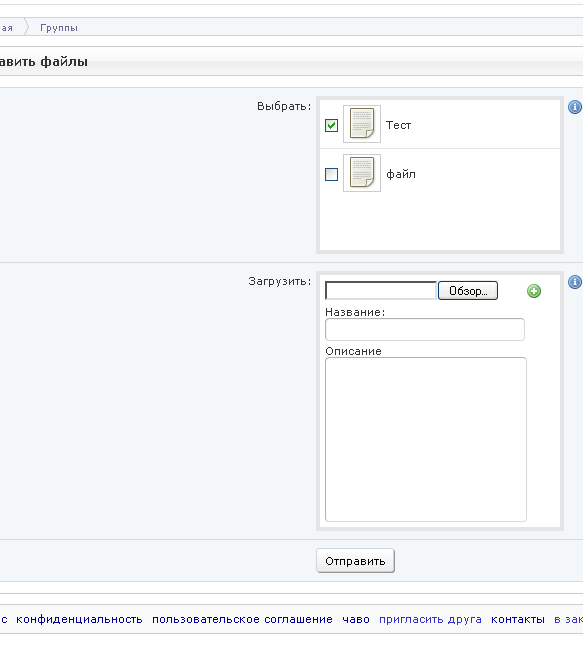The image size is (583, 654).
Task: Click the файл document icon
Action: [362, 173]
